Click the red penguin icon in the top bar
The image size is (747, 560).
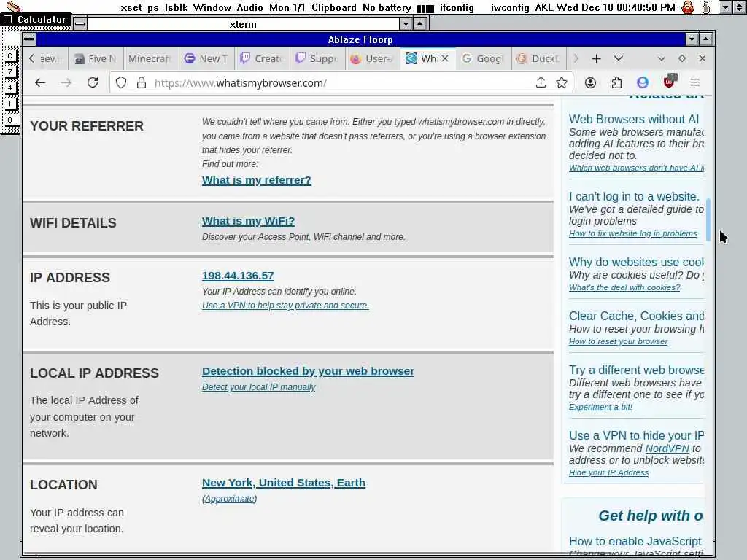[688, 7]
